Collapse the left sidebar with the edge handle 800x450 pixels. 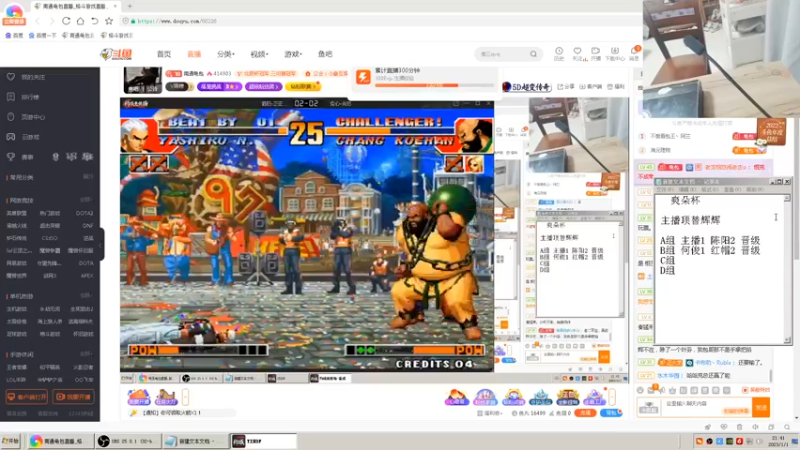click(102, 244)
